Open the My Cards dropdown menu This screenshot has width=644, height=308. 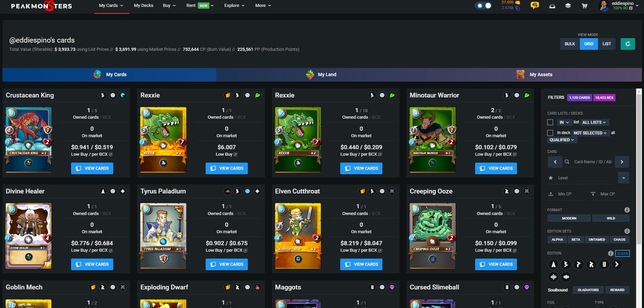pyautogui.click(x=111, y=6)
